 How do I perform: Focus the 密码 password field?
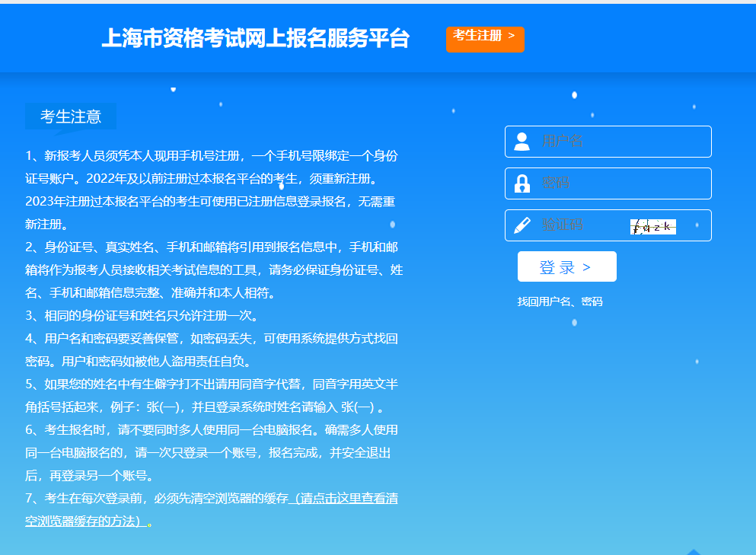coord(620,183)
